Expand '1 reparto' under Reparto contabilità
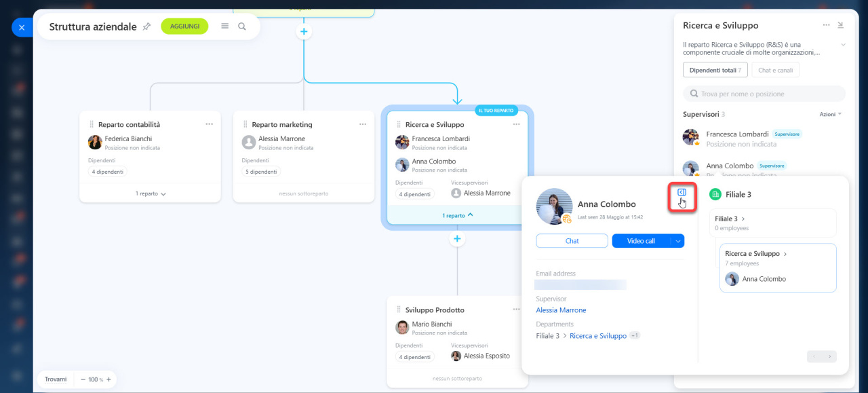The image size is (868, 393). pyautogui.click(x=151, y=193)
